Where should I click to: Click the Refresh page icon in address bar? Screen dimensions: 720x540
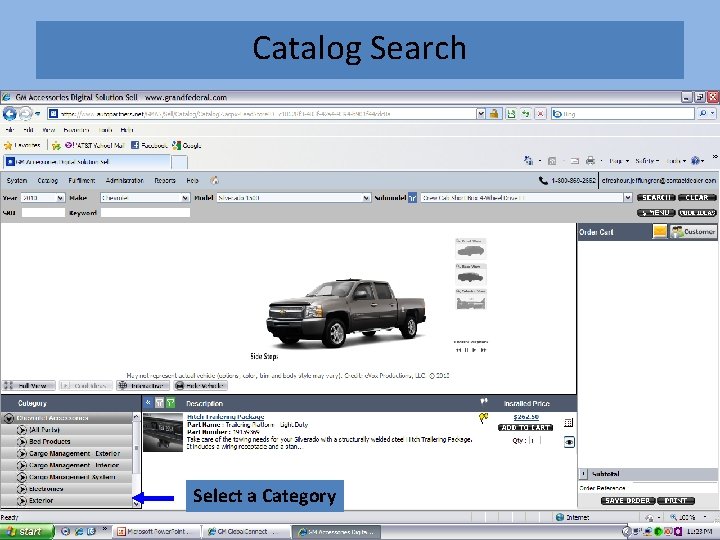coord(525,113)
